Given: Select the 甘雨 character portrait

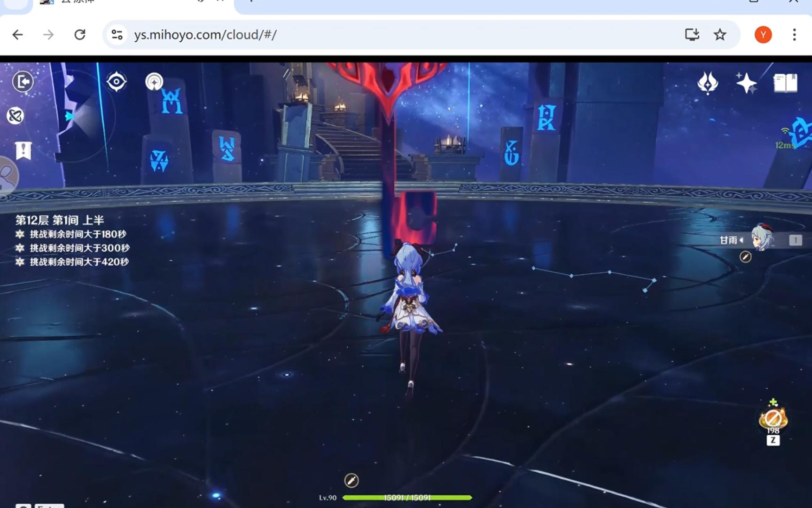Looking at the screenshot, I should pos(762,238).
